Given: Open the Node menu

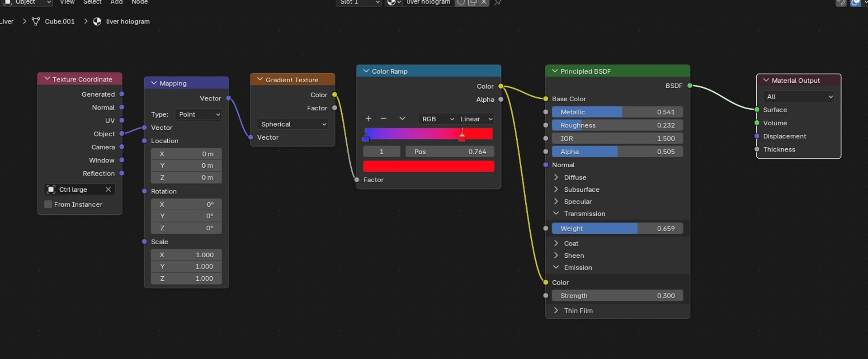Looking at the screenshot, I should pyautogui.click(x=140, y=2).
